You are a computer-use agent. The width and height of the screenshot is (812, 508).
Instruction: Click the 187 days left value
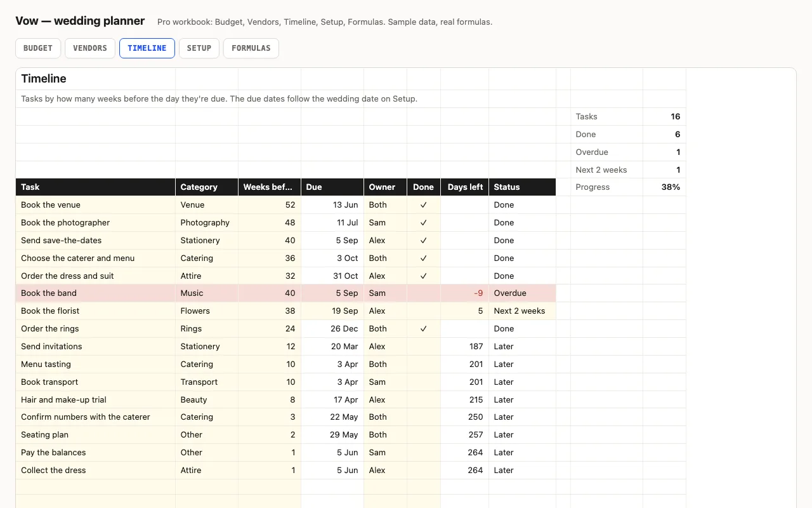click(464, 347)
